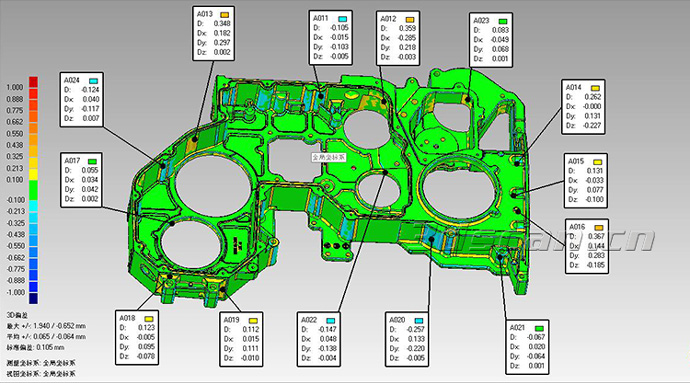Click the 3D deviation statistics text
The image size is (690, 383).
pyautogui.click(x=46, y=337)
